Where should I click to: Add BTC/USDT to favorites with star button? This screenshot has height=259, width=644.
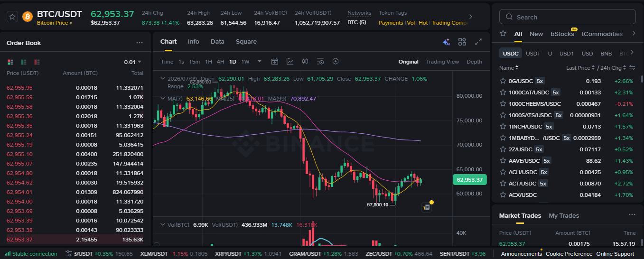[13, 17]
